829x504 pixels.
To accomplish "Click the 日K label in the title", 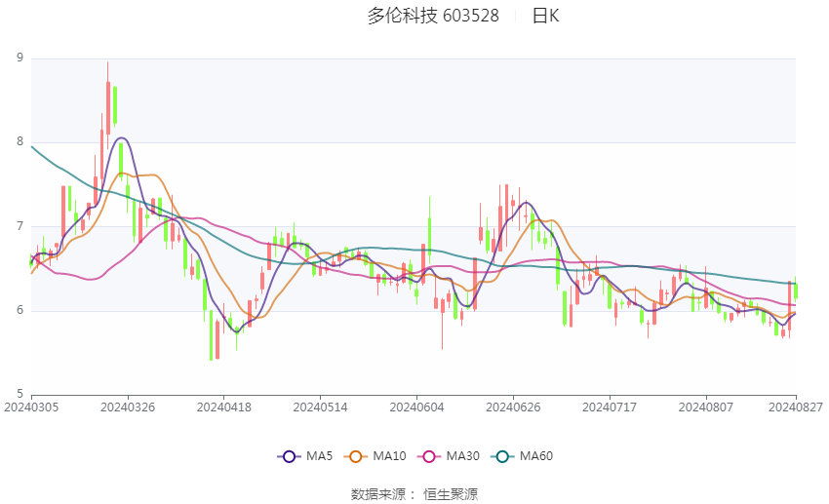I will click(x=545, y=16).
